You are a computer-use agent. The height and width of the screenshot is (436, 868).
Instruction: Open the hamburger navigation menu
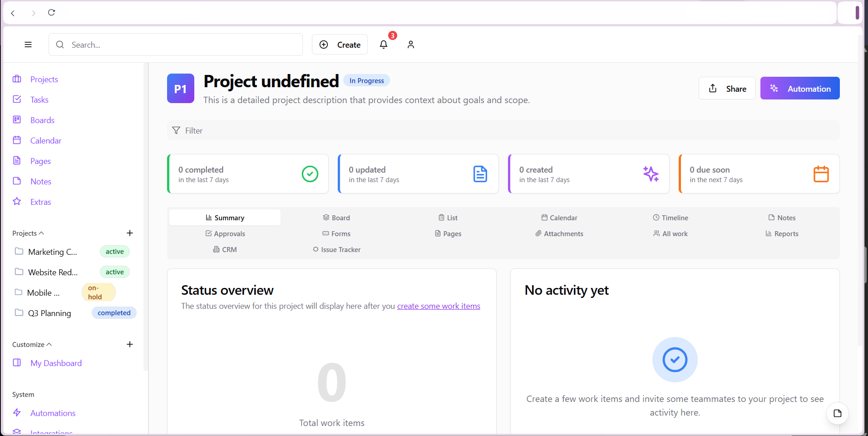click(x=28, y=44)
